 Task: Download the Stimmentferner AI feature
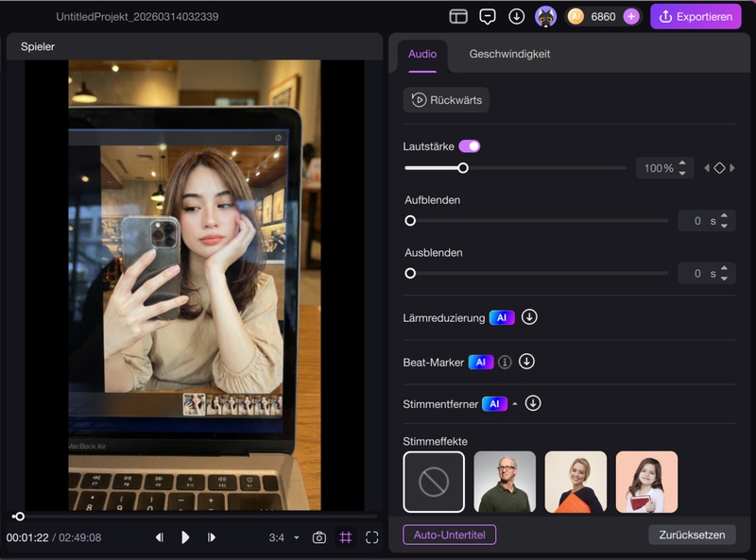pos(533,403)
